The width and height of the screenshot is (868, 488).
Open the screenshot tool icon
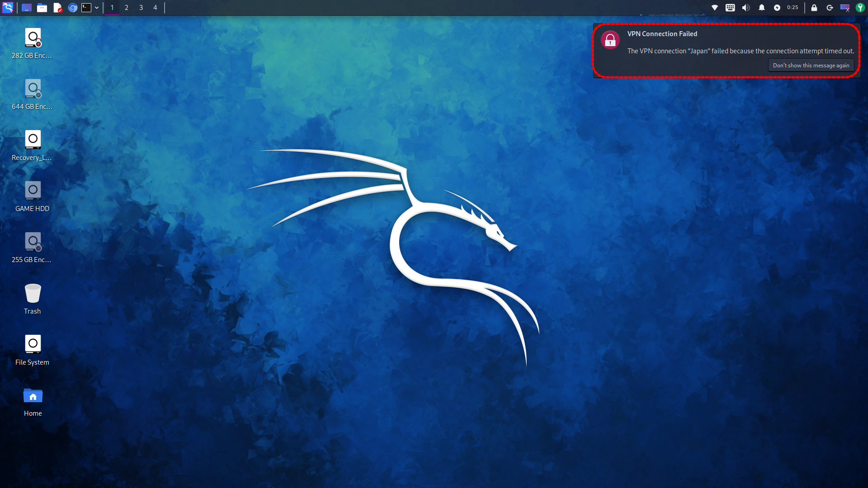(844, 8)
